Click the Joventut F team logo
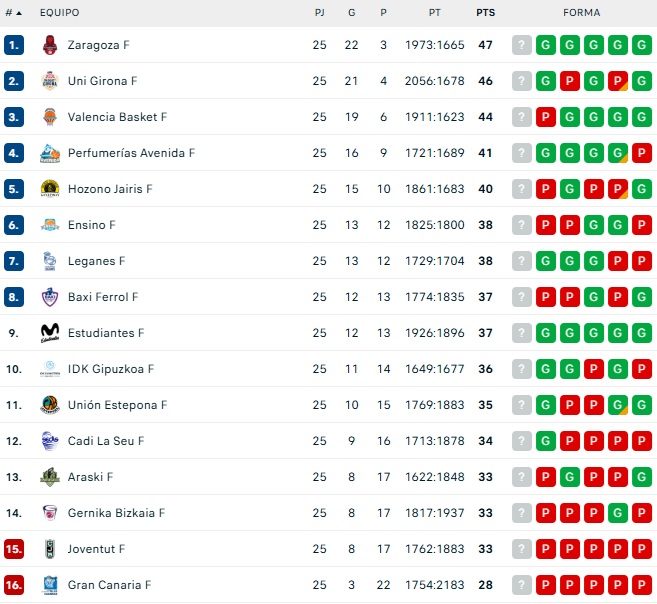The image size is (657, 604). (50, 549)
